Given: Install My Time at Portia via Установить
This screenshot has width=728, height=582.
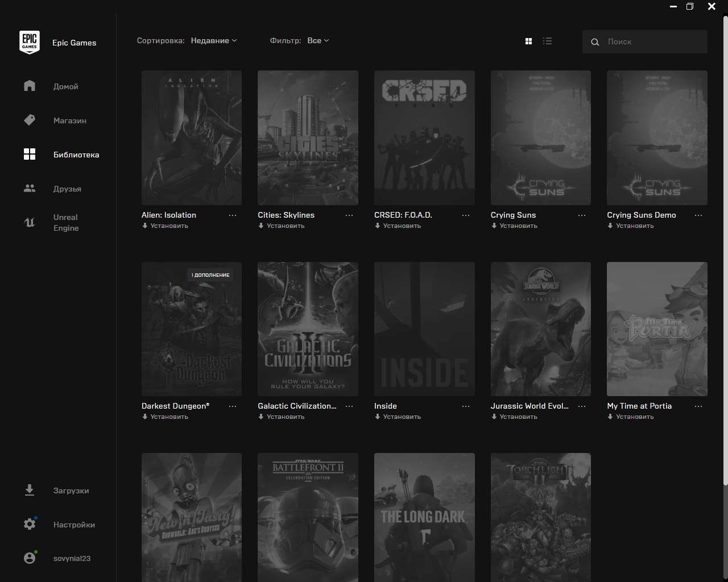Looking at the screenshot, I should point(631,417).
